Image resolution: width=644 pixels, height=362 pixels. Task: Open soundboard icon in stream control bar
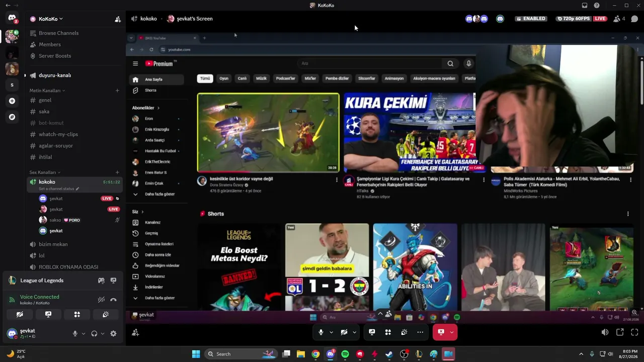(404, 332)
